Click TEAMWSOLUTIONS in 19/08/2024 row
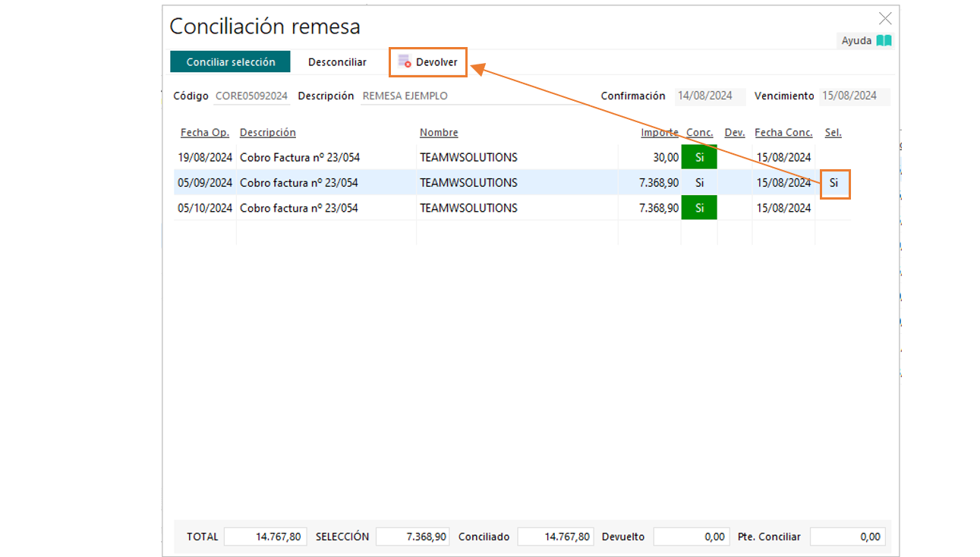980x557 pixels. pyautogui.click(x=468, y=158)
